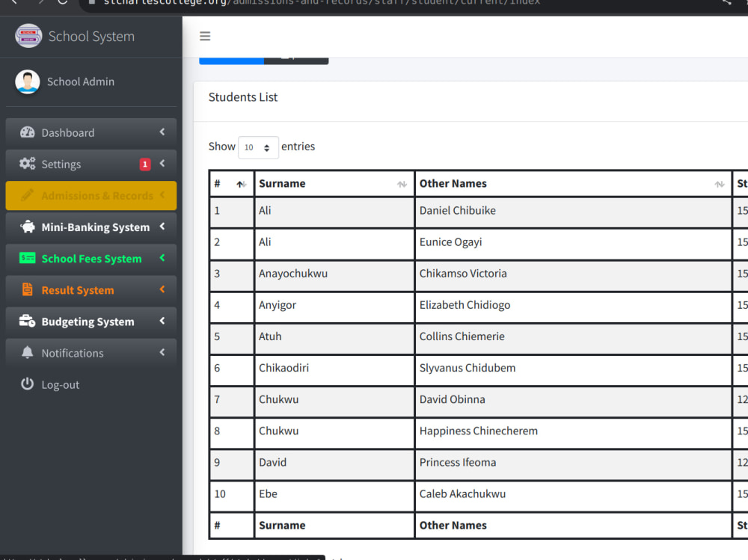
Task: Select the Slyvanus Chidubem cell
Action: (x=573, y=369)
